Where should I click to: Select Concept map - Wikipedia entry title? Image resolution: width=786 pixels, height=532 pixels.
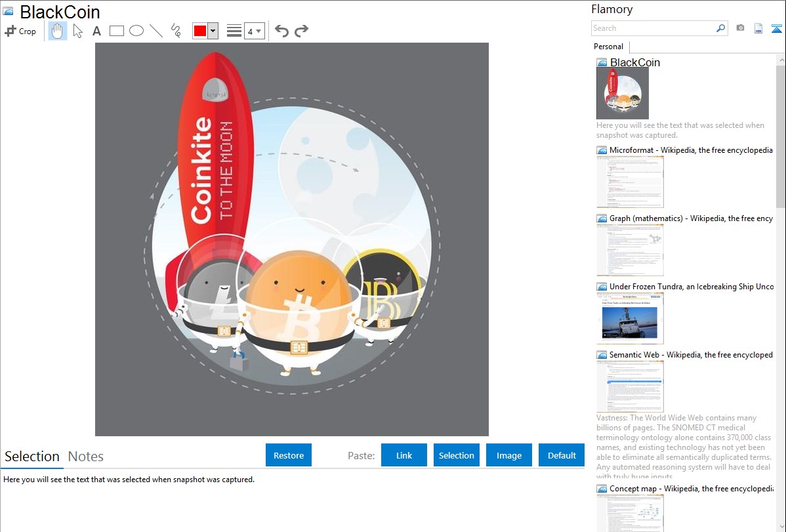(691, 489)
